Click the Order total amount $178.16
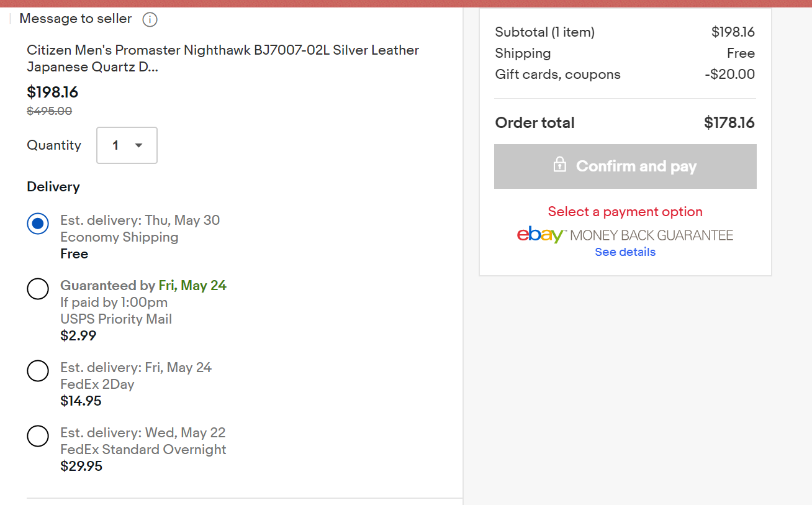The width and height of the screenshot is (812, 505). [x=729, y=123]
